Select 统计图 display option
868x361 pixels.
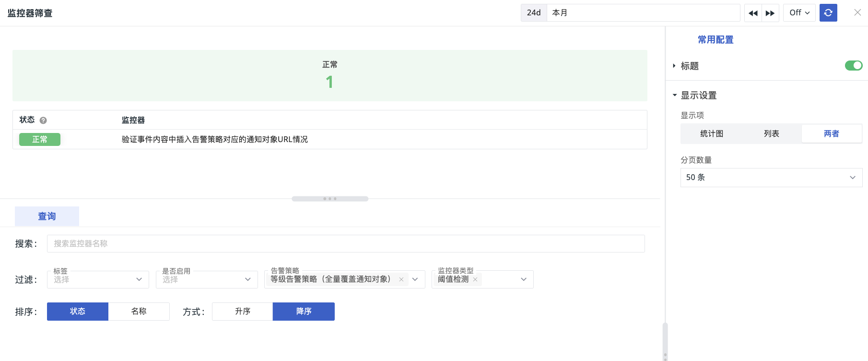coord(711,133)
